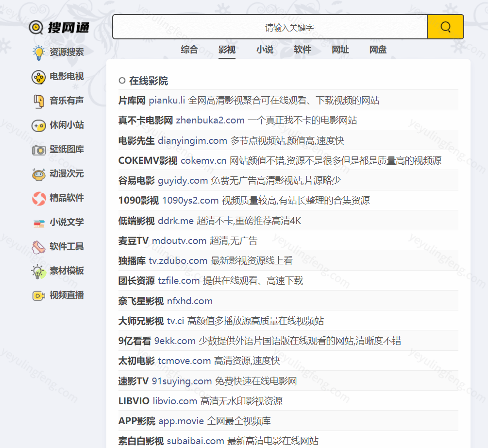The width and height of the screenshot is (488, 448).
Task: Switch to the 软件 tab
Action: pos(302,50)
